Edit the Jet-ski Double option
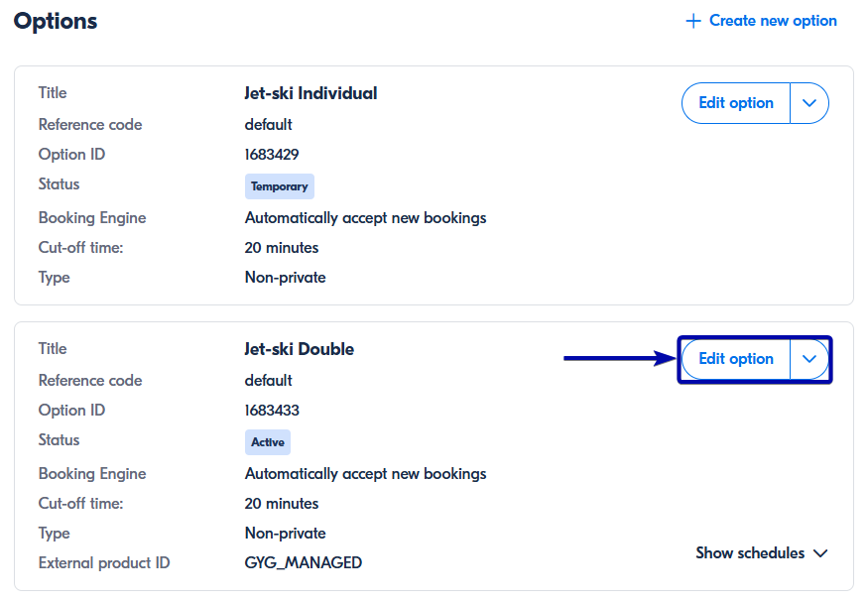868x601 pixels. point(736,359)
